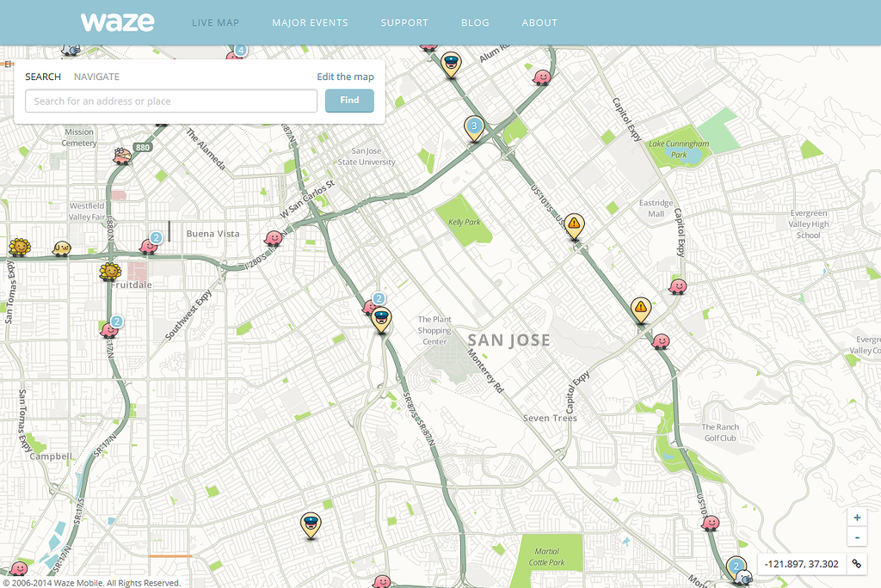Screen dimensions: 881x588
Task: Zoom in with the plus button
Action: point(857,518)
